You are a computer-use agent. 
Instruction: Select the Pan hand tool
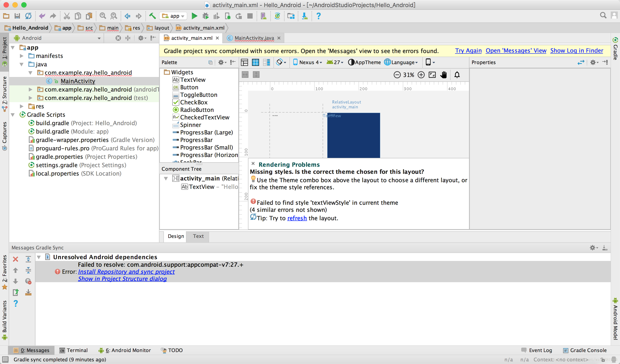pyautogui.click(x=444, y=75)
